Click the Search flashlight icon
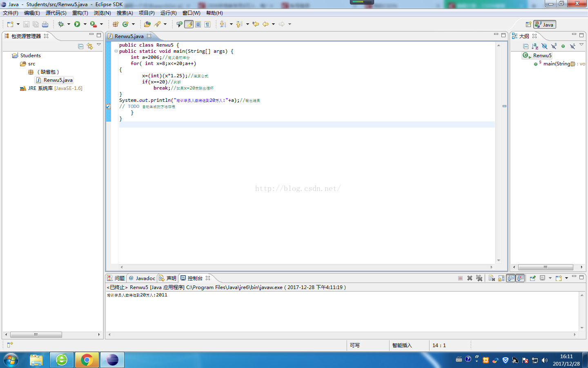 coord(157,24)
